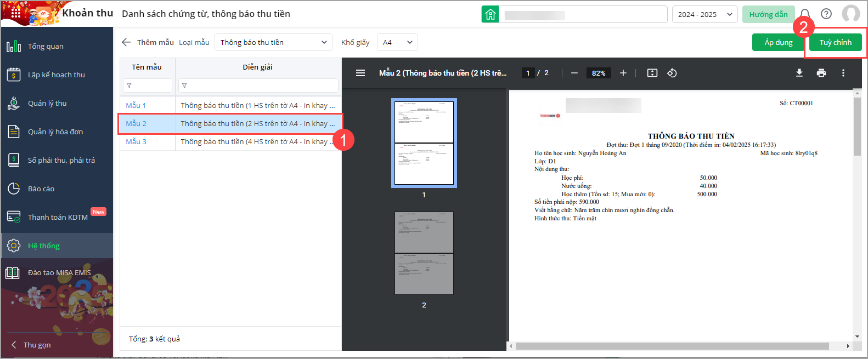Image resolution: width=868 pixels, height=359 pixels.
Task: Print the PDF document
Action: pos(821,73)
